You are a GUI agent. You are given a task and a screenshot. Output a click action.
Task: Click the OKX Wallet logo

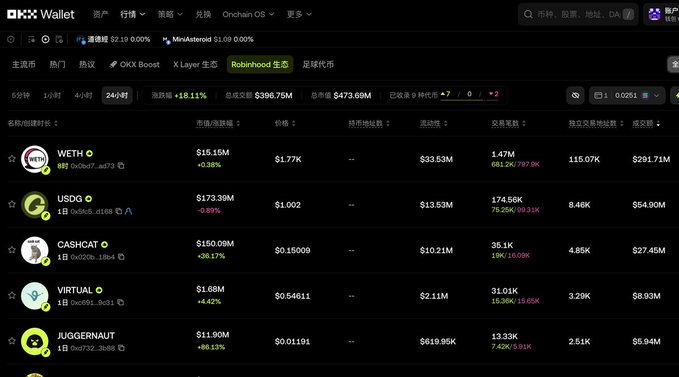[41, 14]
